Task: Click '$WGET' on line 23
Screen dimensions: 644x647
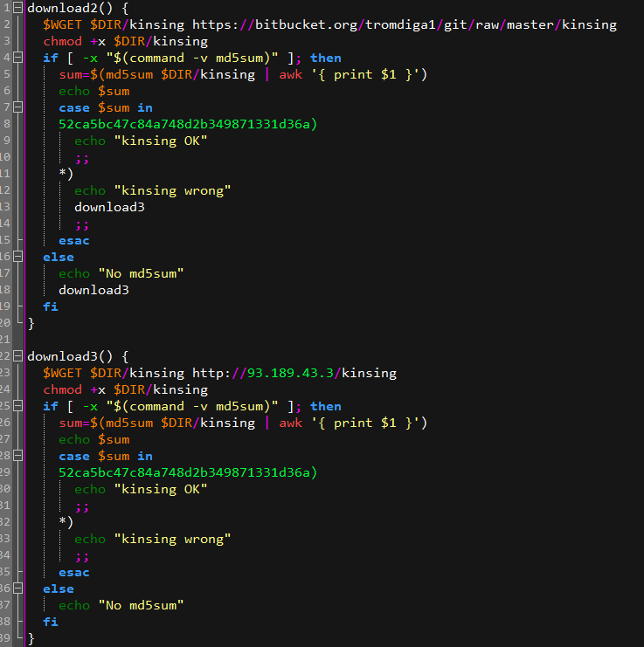Action: pyautogui.click(x=62, y=373)
